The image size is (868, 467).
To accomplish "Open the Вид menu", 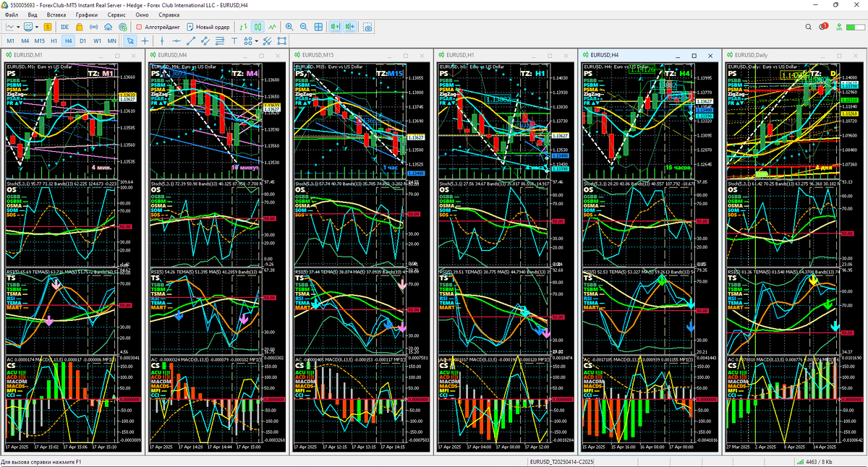I will tap(33, 14).
